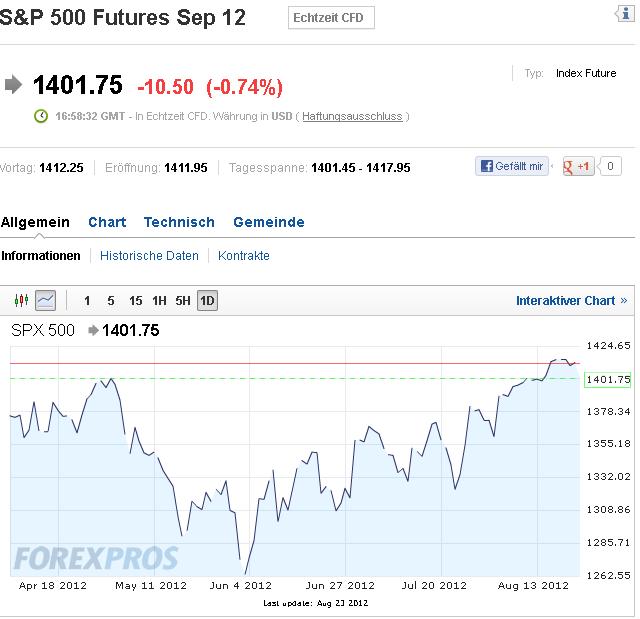Viewport: 640px width, 619px height.
Task: Click the grey arrow beside price 1401.75
Action: pyautogui.click(x=14, y=85)
